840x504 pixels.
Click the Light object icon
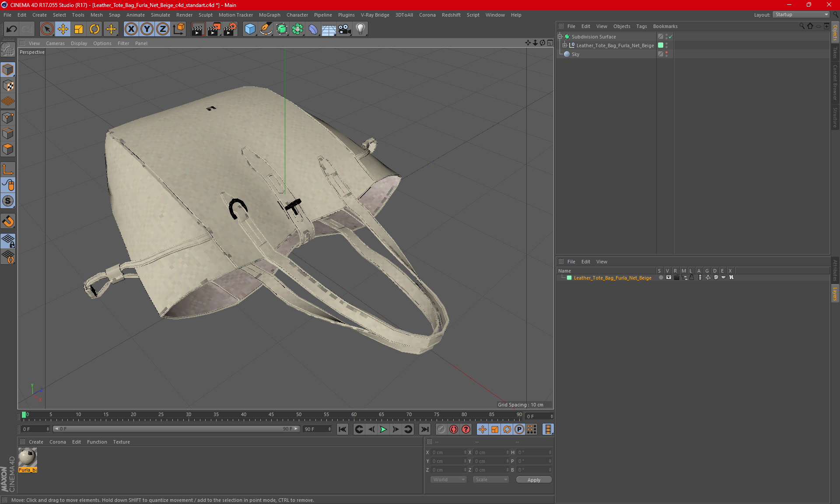tap(360, 29)
